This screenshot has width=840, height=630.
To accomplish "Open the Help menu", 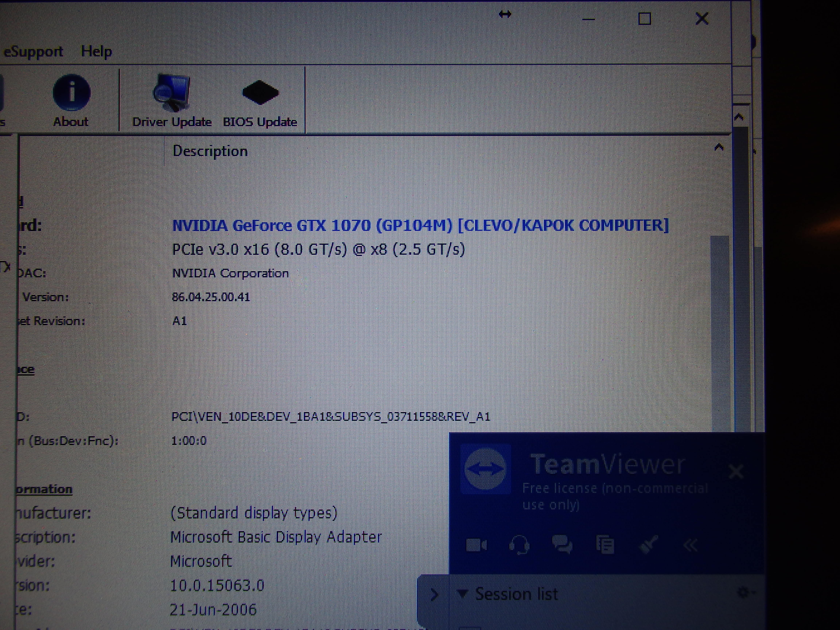I will click(x=96, y=51).
